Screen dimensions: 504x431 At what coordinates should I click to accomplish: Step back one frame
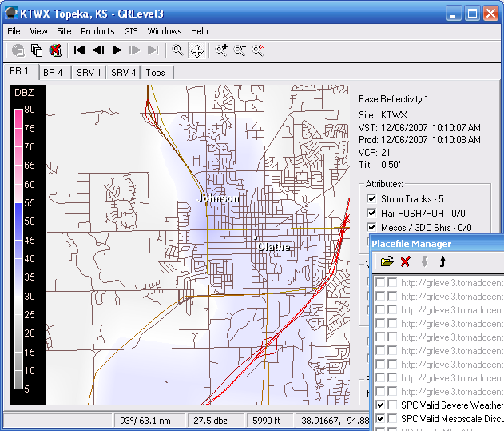98,50
